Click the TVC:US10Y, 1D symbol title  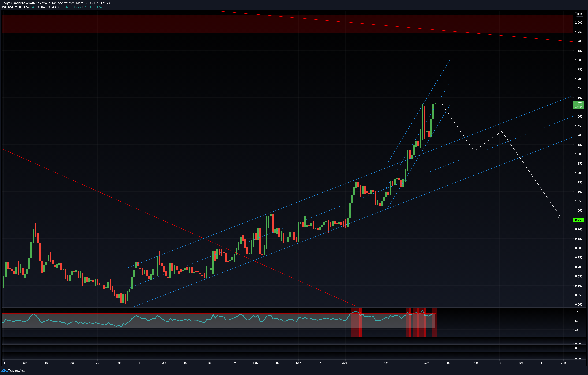(x=12, y=7)
